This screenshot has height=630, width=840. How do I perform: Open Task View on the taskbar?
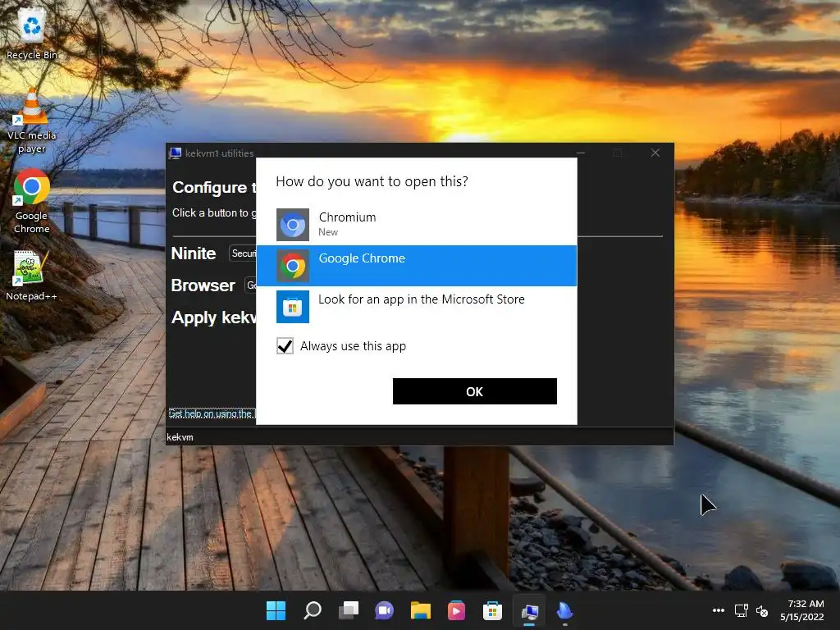coord(348,610)
